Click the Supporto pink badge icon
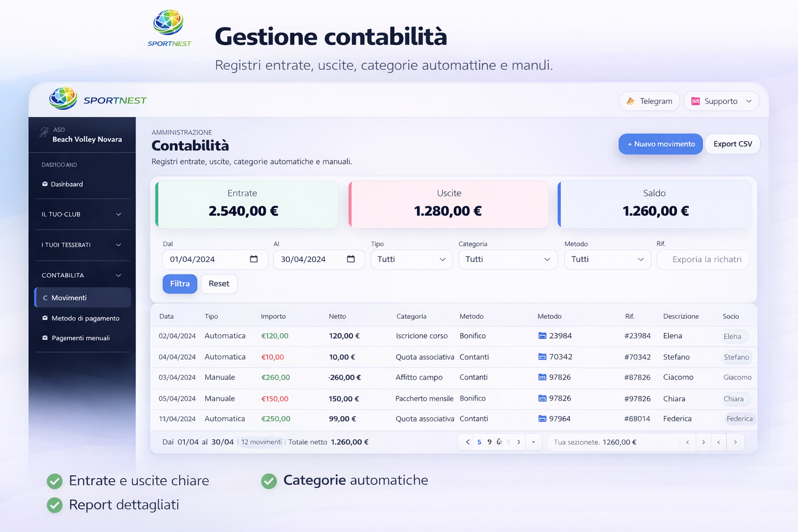798x532 pixels. 696,101
